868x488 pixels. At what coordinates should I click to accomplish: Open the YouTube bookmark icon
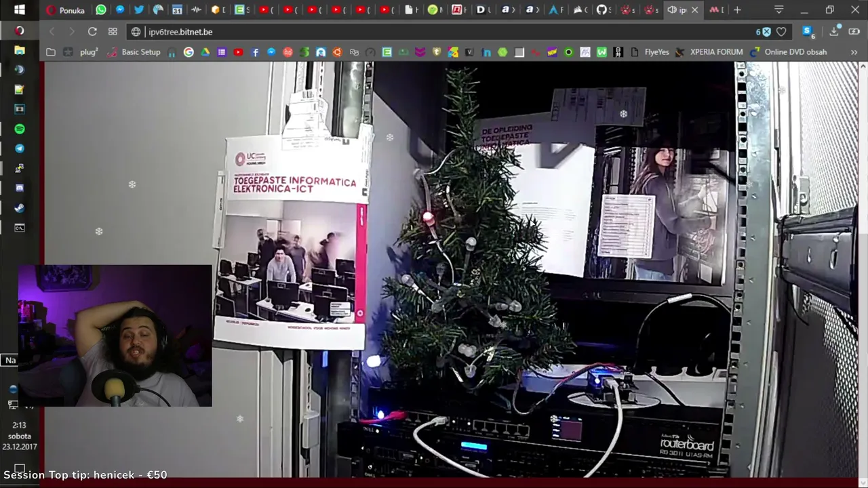[x=238, y=52]
